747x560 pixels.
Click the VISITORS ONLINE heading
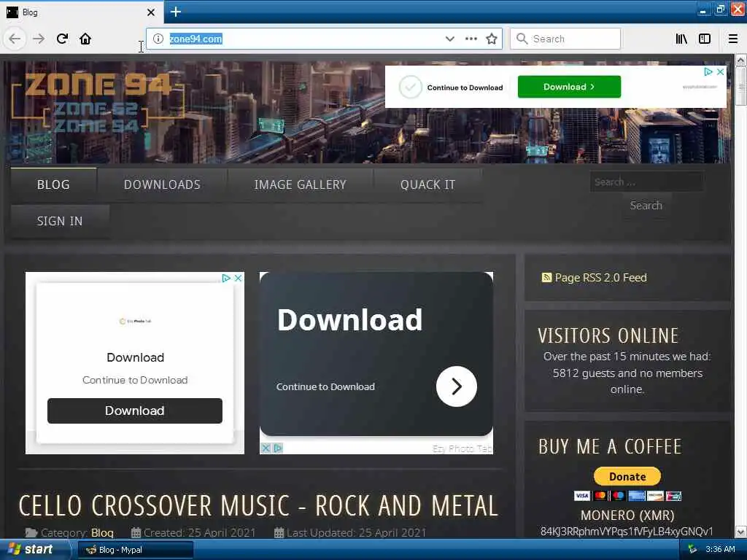[x=608, y=335]
